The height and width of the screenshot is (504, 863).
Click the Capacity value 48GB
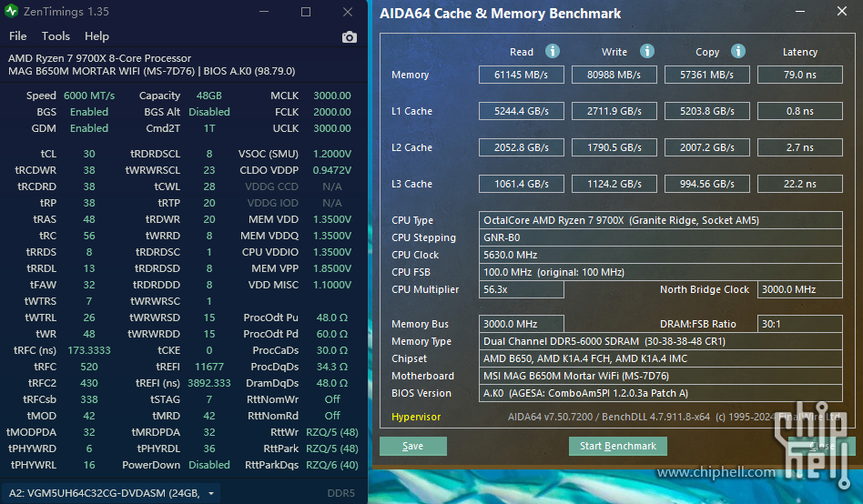click(209, 96)
